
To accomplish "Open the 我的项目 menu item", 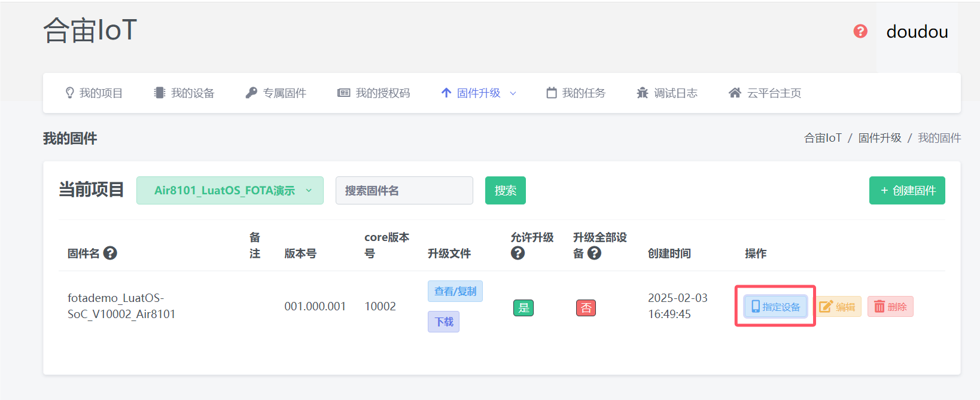I will click(x=94, y=93).
